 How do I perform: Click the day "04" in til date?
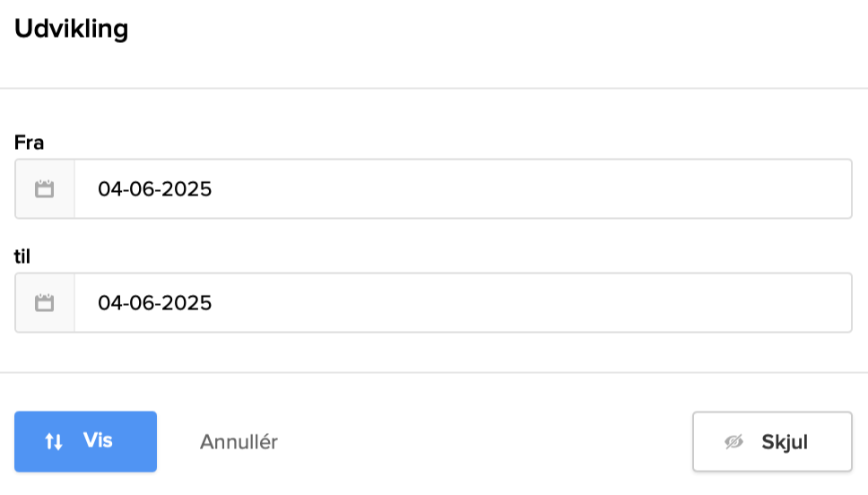109,303
